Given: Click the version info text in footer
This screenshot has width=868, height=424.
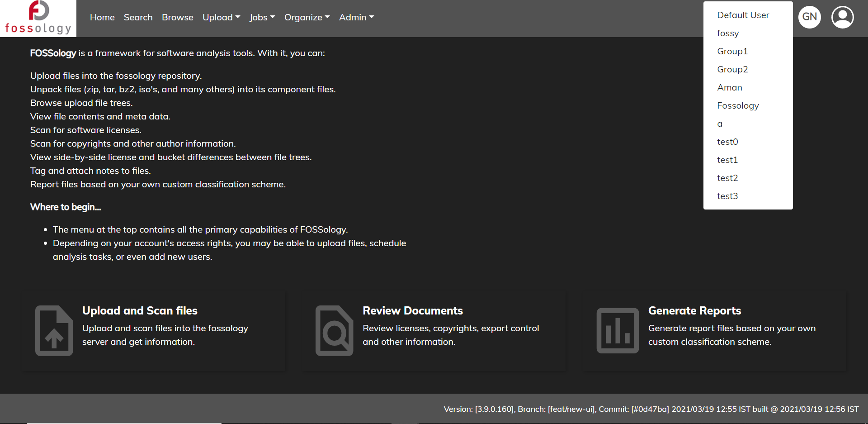Looking at the screenshot, I should [x=651, y=409].
